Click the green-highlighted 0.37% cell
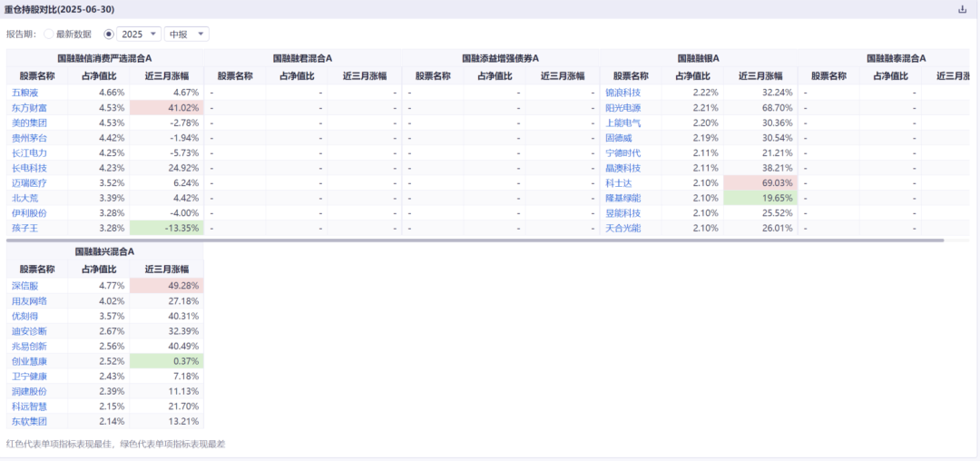The image size is (980, 461). [166, 361]
